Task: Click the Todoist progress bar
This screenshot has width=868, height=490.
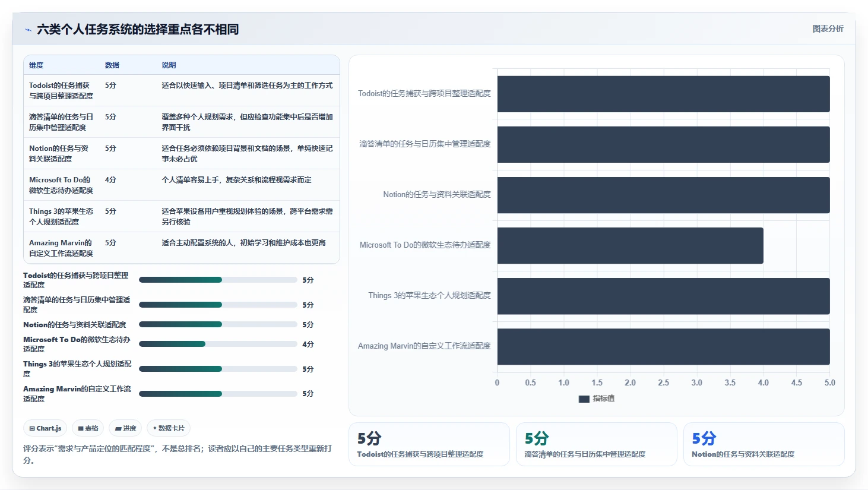Action: click(218, 280)
